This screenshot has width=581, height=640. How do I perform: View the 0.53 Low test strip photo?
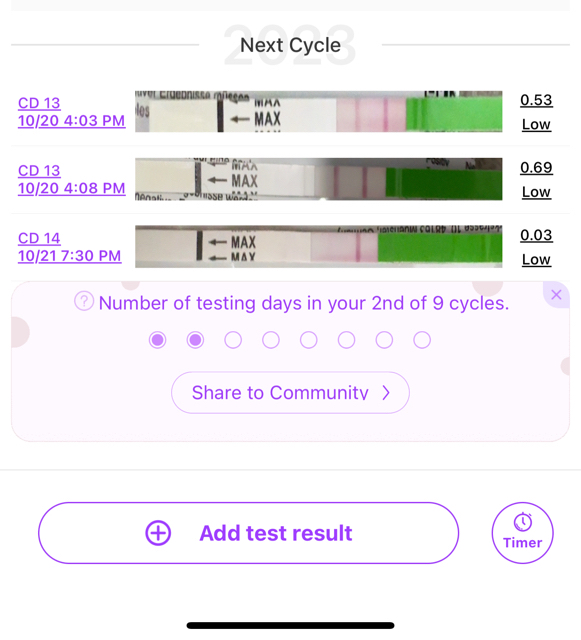tap(318, 111)
